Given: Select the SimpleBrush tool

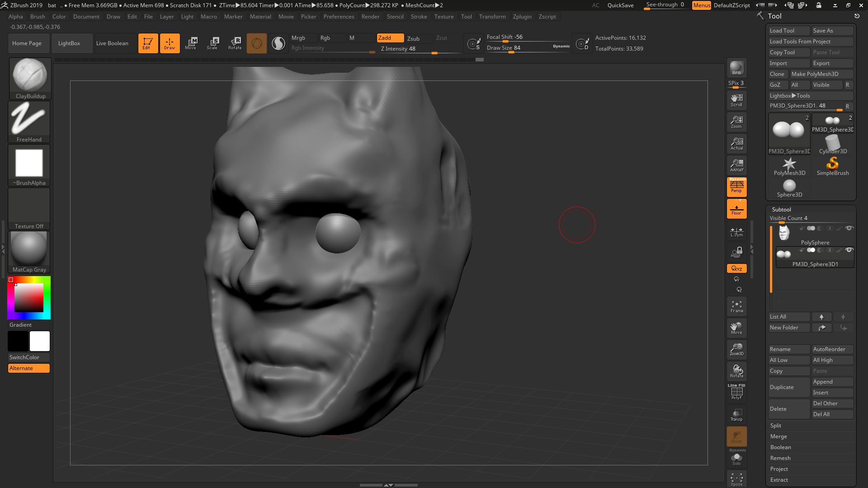Looking at the screenshot, I should pyautogui.click(x=832, y=166).
